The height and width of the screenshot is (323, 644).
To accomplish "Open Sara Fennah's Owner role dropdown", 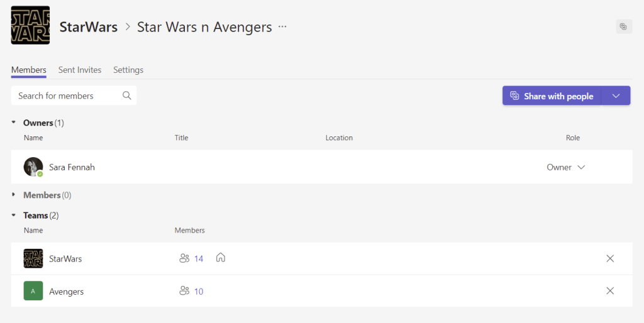I will [x=566, y=167].
